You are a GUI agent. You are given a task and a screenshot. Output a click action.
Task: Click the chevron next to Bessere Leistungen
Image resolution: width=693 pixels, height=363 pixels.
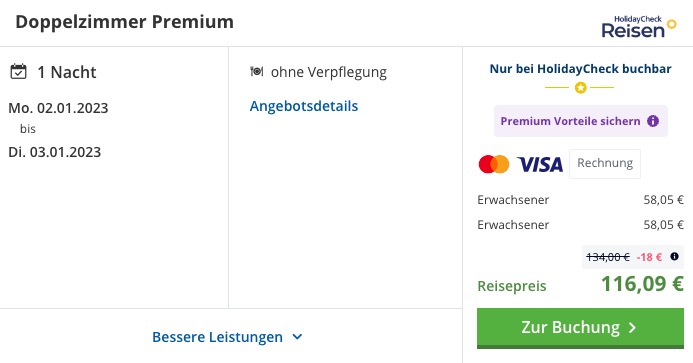click(x=297, y=337)
